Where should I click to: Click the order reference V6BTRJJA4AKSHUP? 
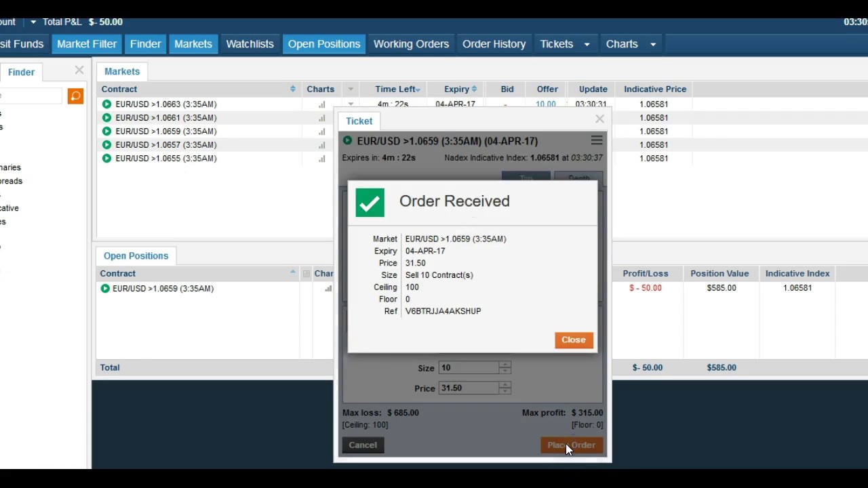click(443, 311)
